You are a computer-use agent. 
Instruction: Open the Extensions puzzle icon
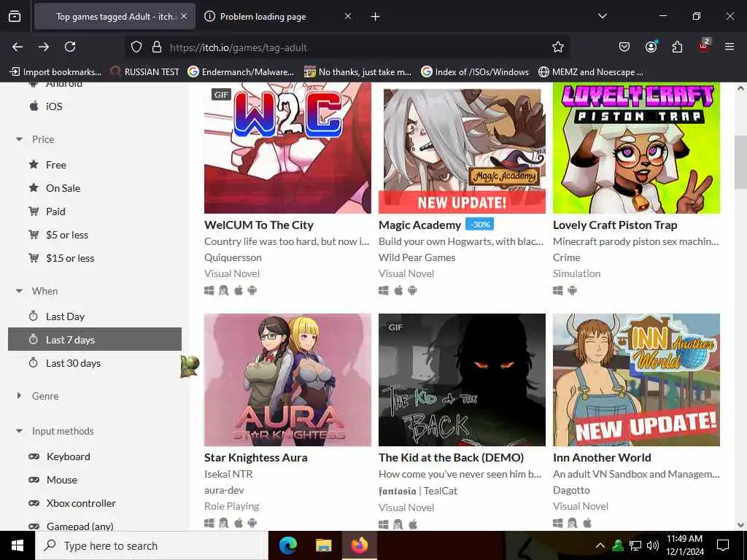[677, 47]
